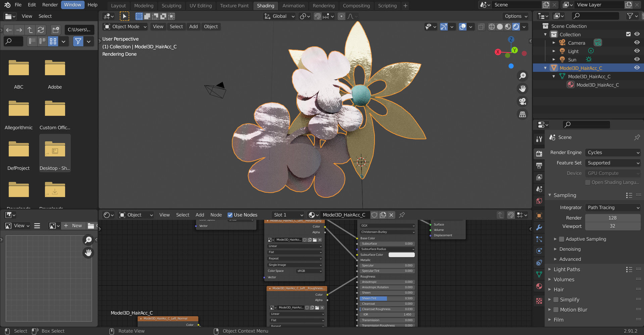The width and height of the screenshot is (644, 335).
Task: Open the Subsurface Color swatch
Action: (x=401, y=255)
